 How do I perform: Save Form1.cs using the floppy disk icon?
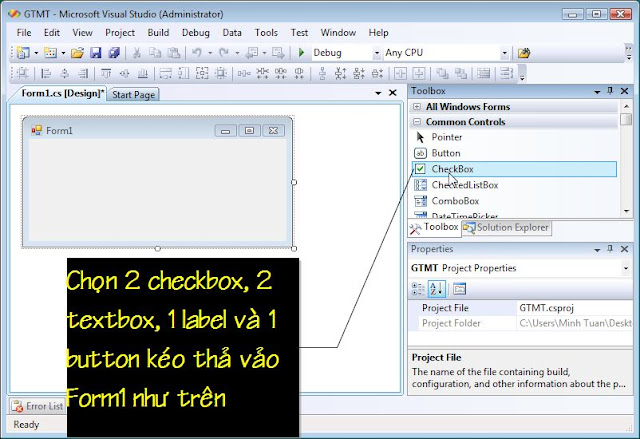(x=96, y=53)
